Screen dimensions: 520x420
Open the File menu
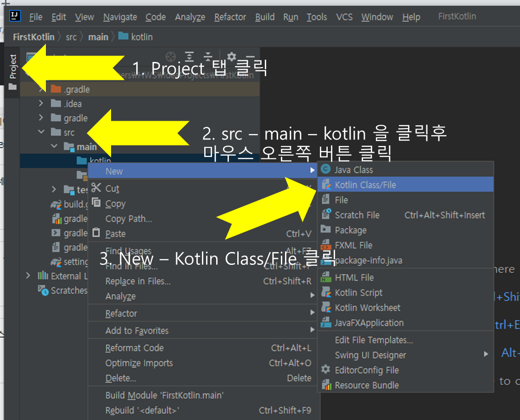[x=35, y=17]
